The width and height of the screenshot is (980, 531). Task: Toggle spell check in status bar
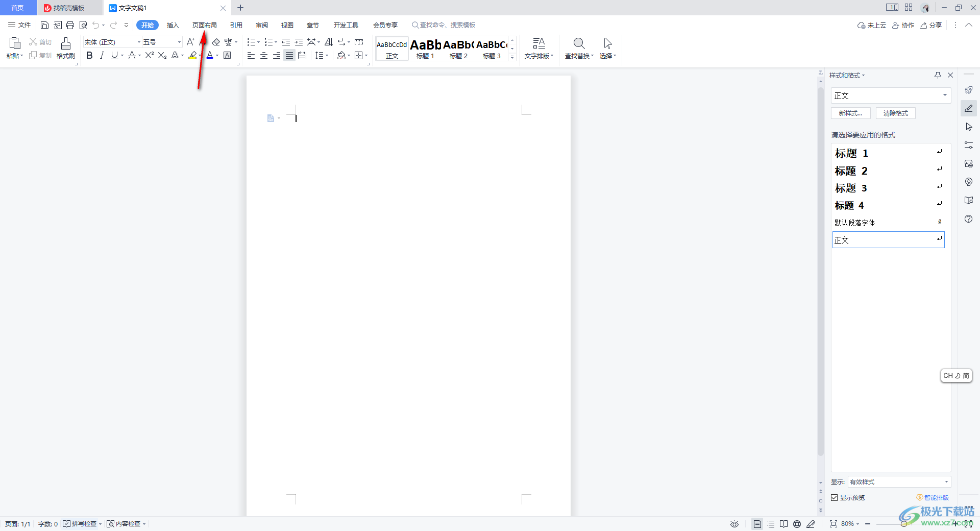tap(82, 524)
